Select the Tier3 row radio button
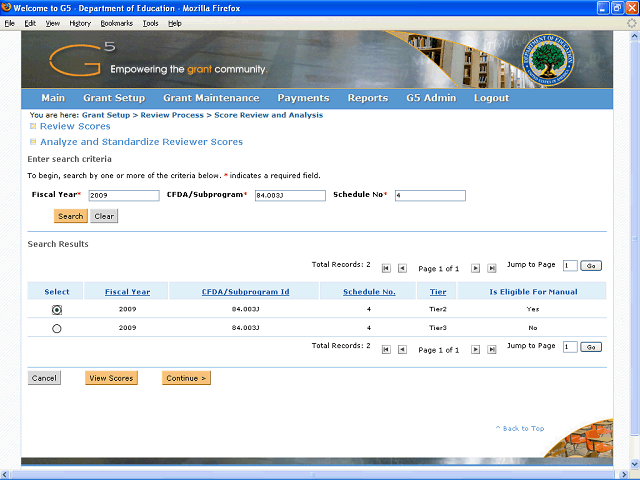Image resolution: width=640 pixels, height=480 pixels. tap(57, 328)
